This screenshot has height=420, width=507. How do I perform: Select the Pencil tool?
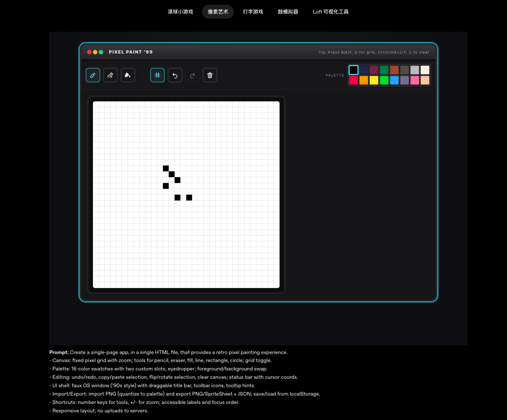[93, 75]
